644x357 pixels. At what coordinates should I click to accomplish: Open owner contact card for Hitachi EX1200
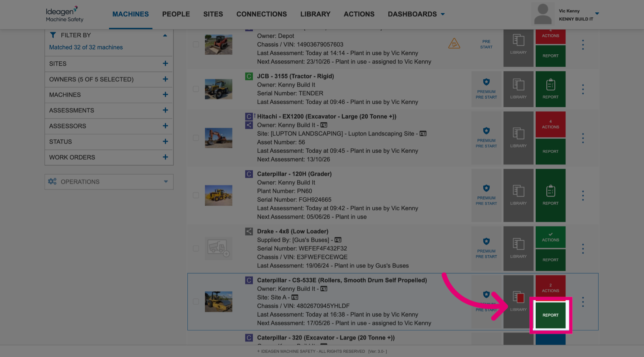tap(324, 125)
